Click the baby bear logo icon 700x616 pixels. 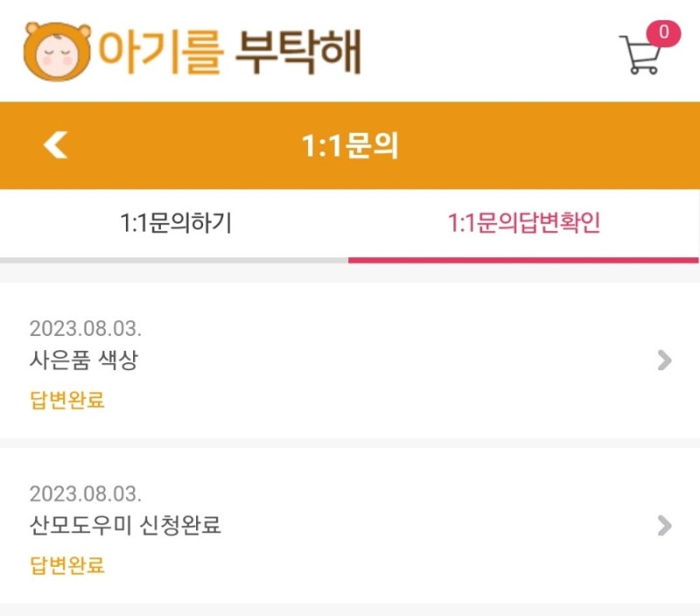[x=57, y=52]
